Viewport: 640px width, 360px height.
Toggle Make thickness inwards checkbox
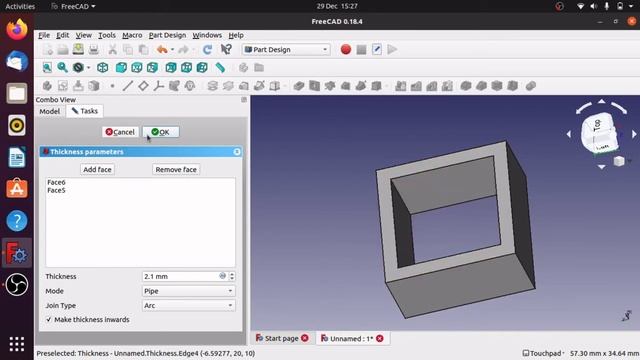point(49,320)
